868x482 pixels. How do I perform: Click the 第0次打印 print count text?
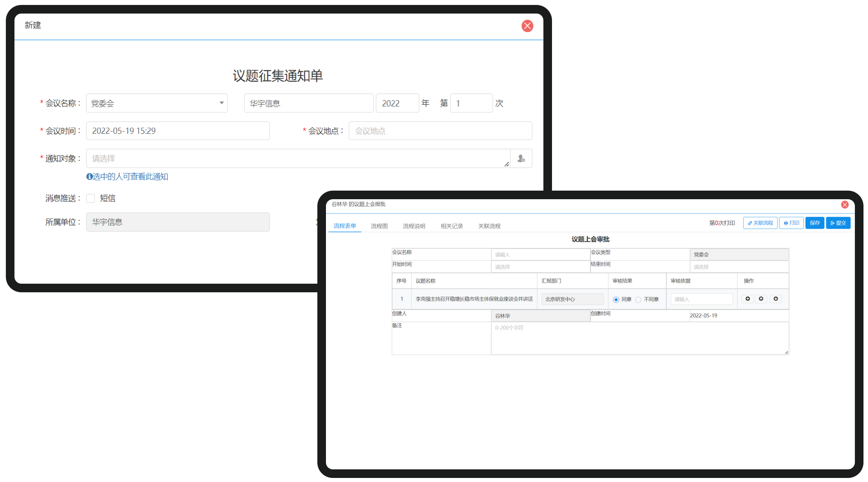pos(722,223)
